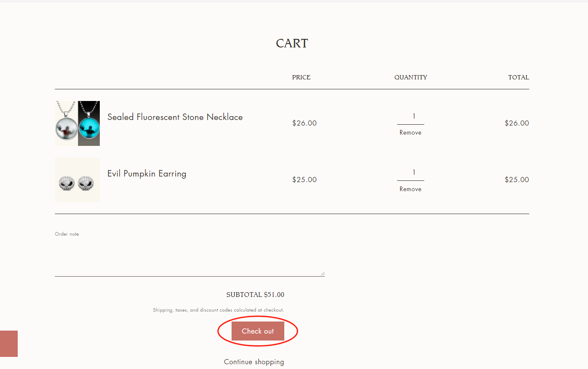
Task: Focus the necklace quantity field
Action: [x=411, y=117]
